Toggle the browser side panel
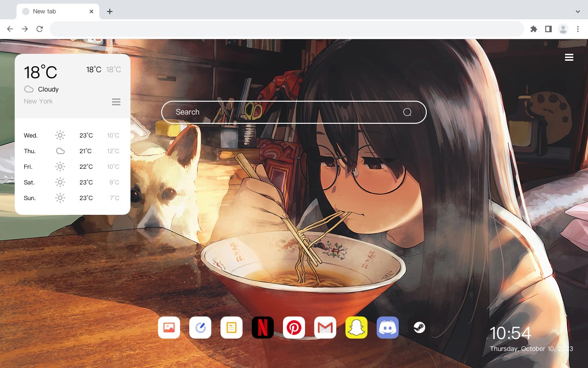Image resolution: width=588 pixels, height=368 pixels. (x=548, y=29)
